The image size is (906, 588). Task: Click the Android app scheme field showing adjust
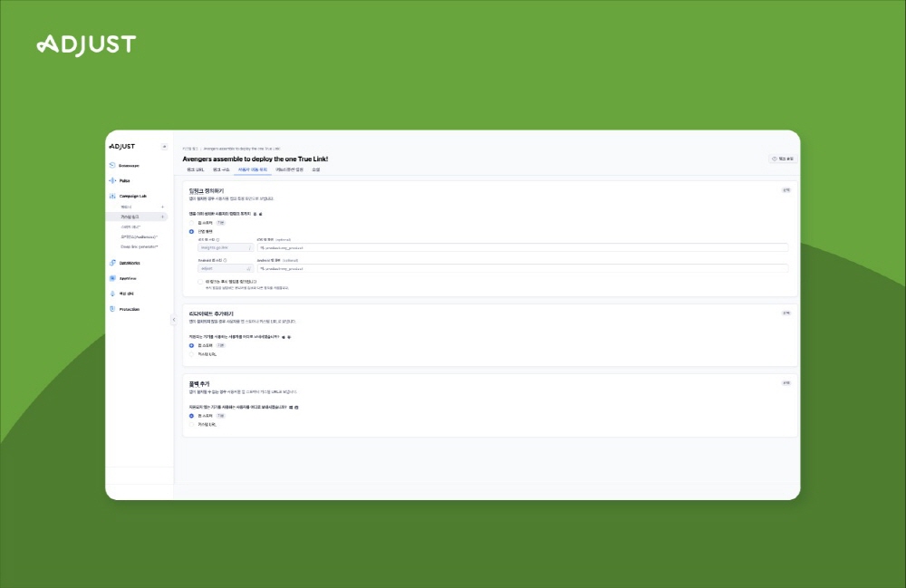click(226, 268)
